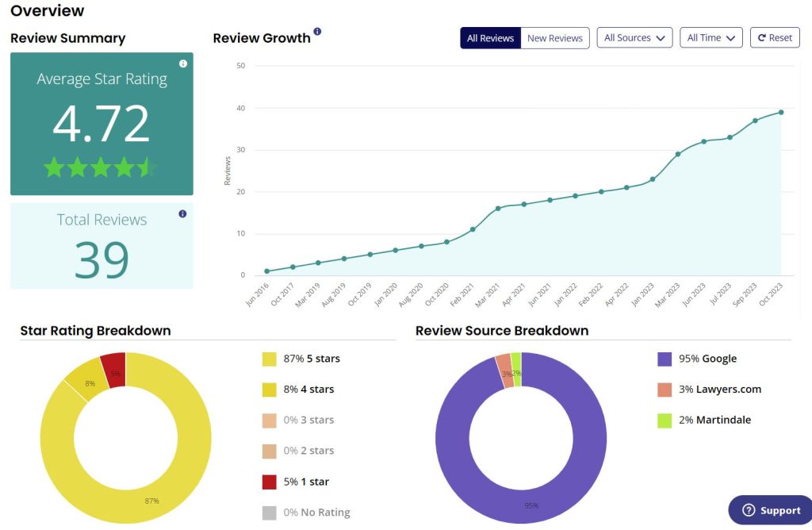The height and width of the screenshot is (530, 812).
Task: Click the purple 95% Google donut segment
Action: point(532,505)
